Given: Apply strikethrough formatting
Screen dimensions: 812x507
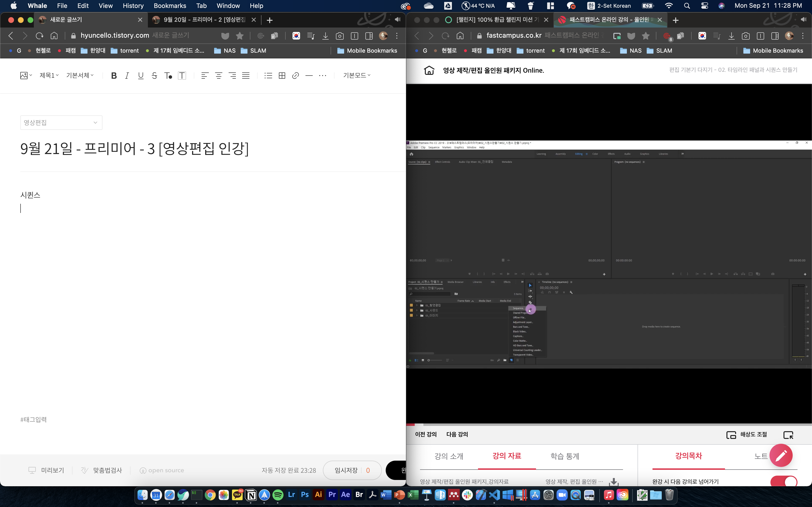Looking at the screenshot, I should [x=154, y=75].
